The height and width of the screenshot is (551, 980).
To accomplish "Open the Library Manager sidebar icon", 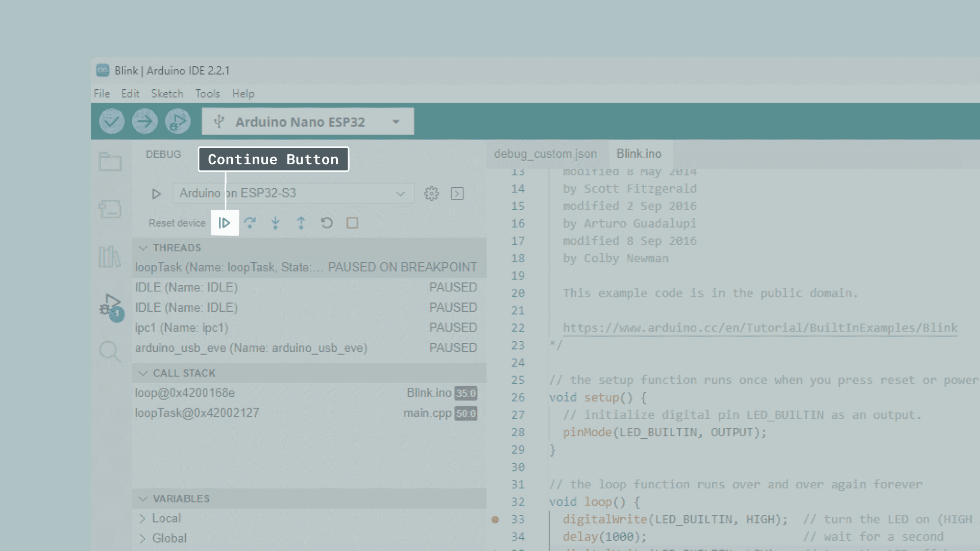I will point(110,256).
